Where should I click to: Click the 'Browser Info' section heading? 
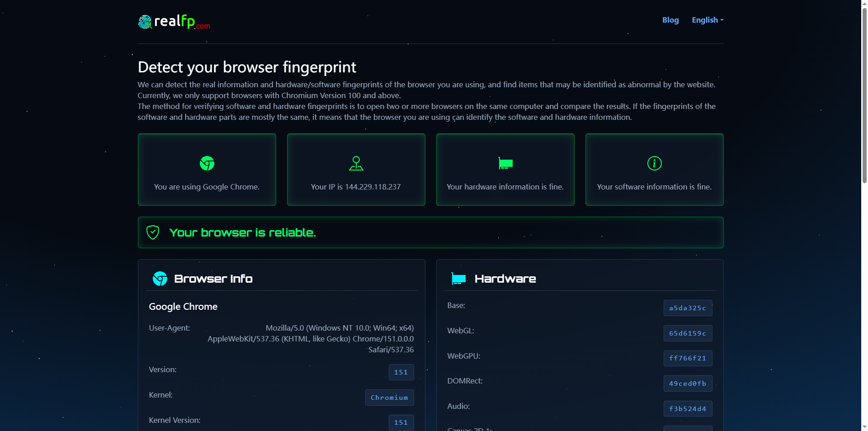pyautogui.click(x=213, y=279)
